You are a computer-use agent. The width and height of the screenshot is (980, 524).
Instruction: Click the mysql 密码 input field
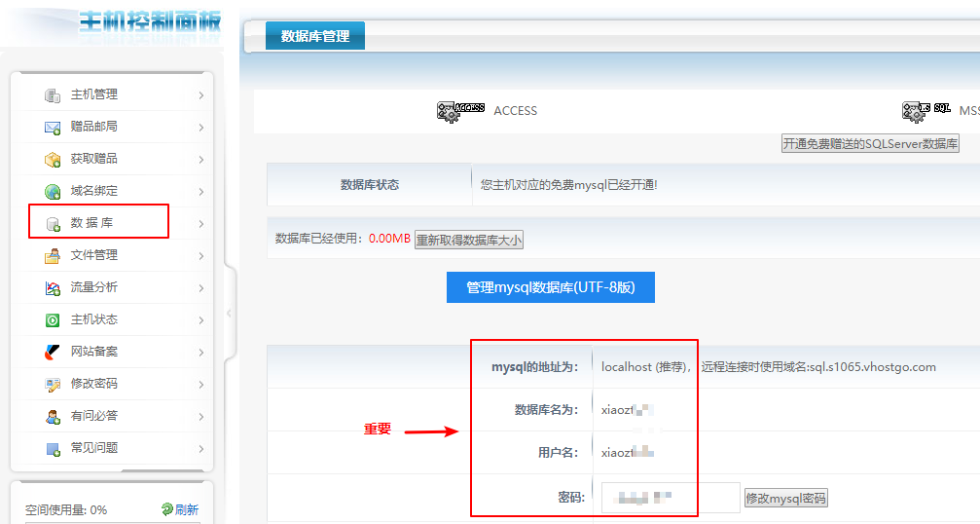[x=671, y=498]
